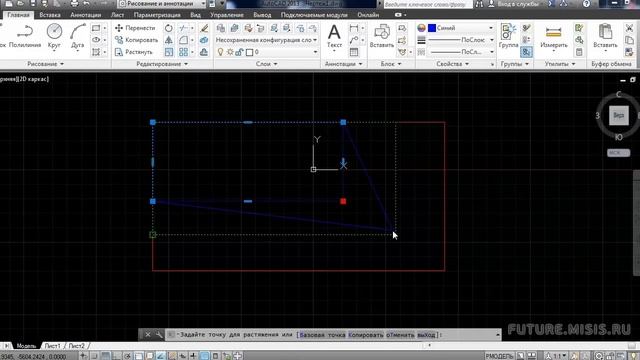Open the Вид ribbon tab
Viewport: 640px width, 360px height.
pos(196,15)
